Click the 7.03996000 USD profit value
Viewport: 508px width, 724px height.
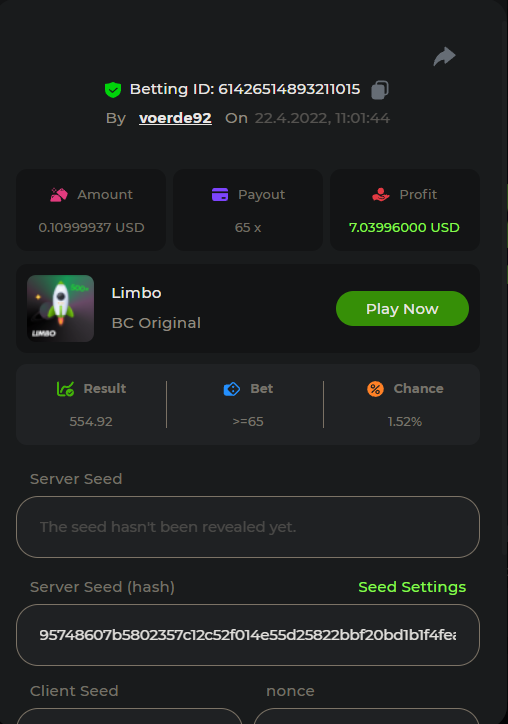coord(404,228)
